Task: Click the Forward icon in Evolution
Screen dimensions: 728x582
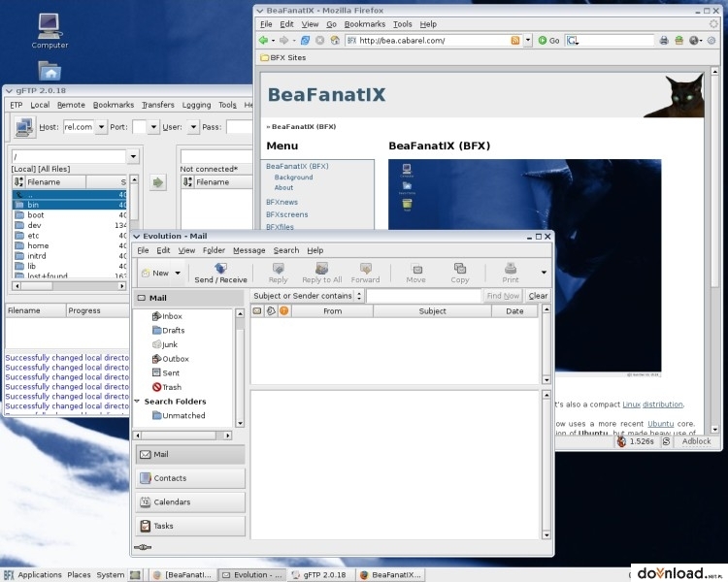Action: 365,273
